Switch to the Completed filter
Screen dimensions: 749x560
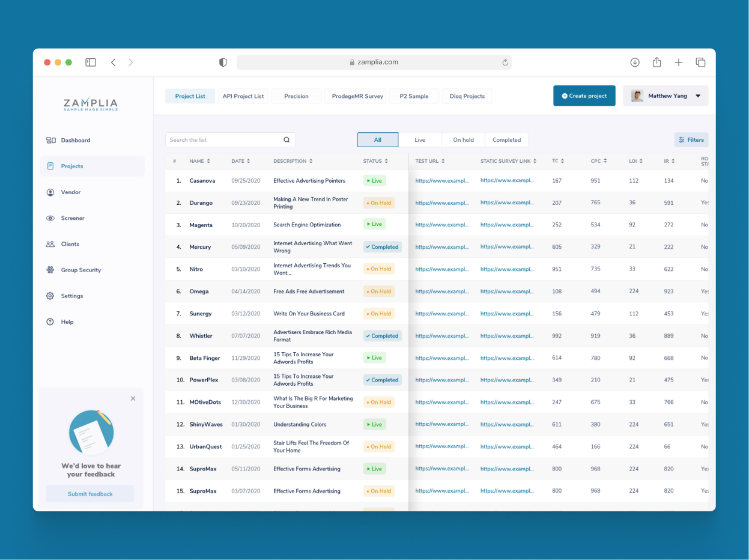(x=506, y=139)
